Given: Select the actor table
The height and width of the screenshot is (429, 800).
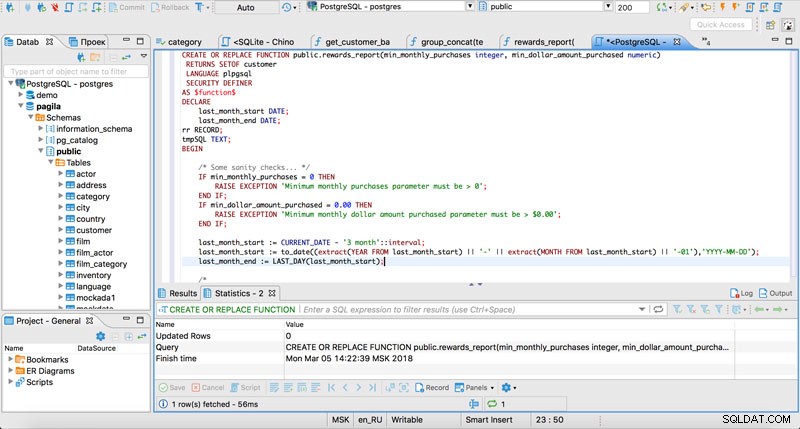Looking at the screenshot, I should click(86, 174).
